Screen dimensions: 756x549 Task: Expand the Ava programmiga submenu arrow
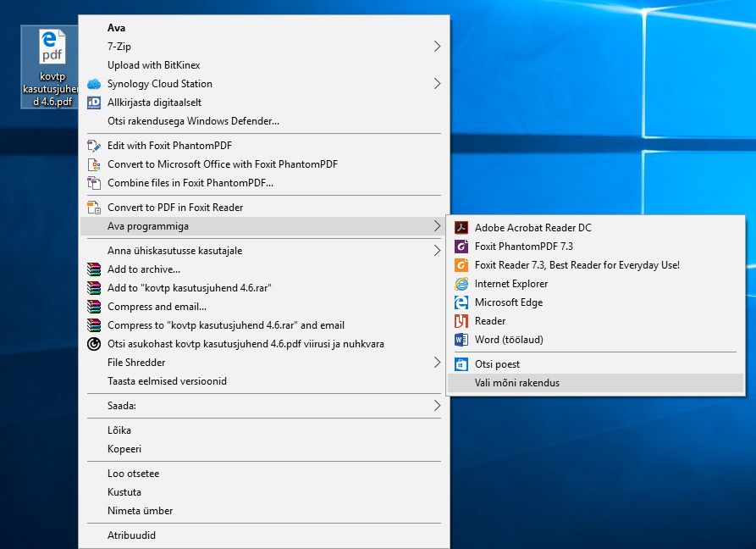click(437, 226)
